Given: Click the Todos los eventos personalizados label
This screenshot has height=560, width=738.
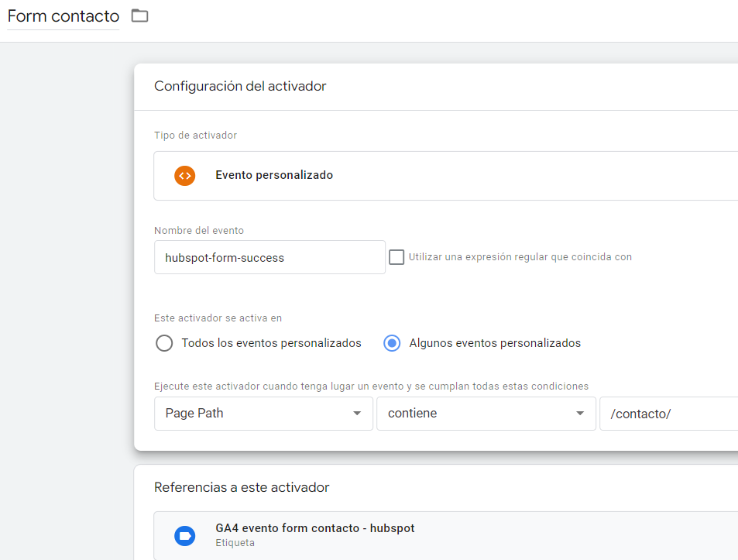Looking at the screenshot, I should 271,343.
